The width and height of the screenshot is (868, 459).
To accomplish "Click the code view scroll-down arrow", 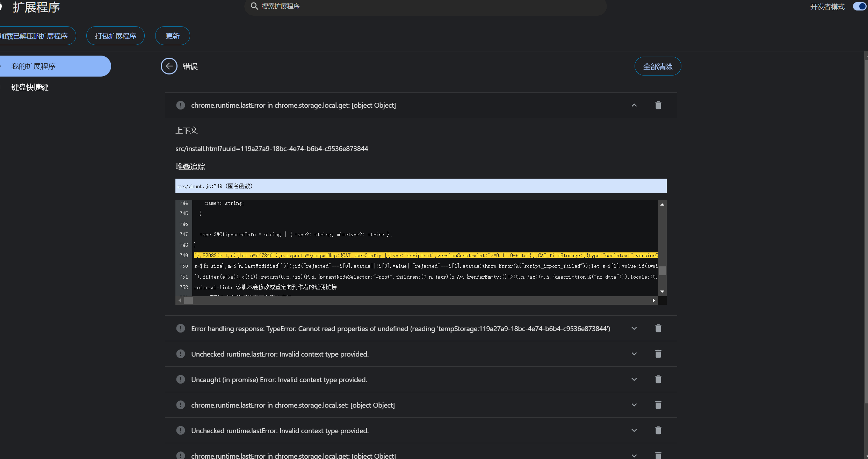I will [662, 291].
